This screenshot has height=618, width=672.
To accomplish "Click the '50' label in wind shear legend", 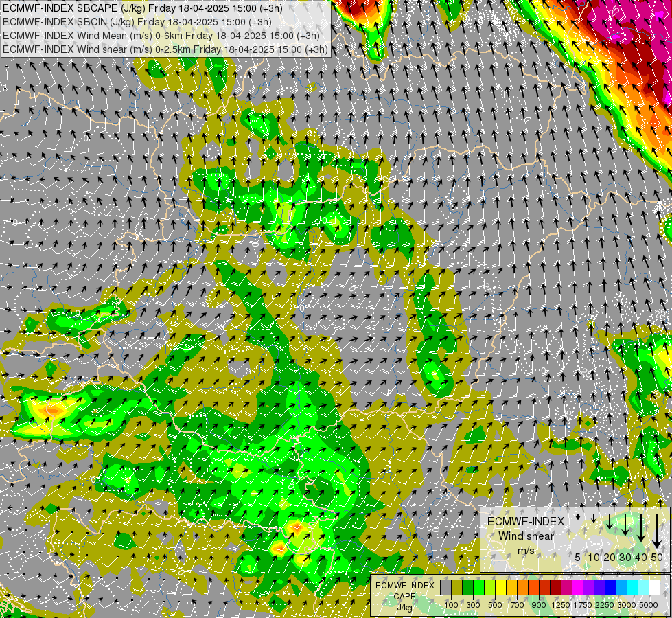I will tap(657, 557).
